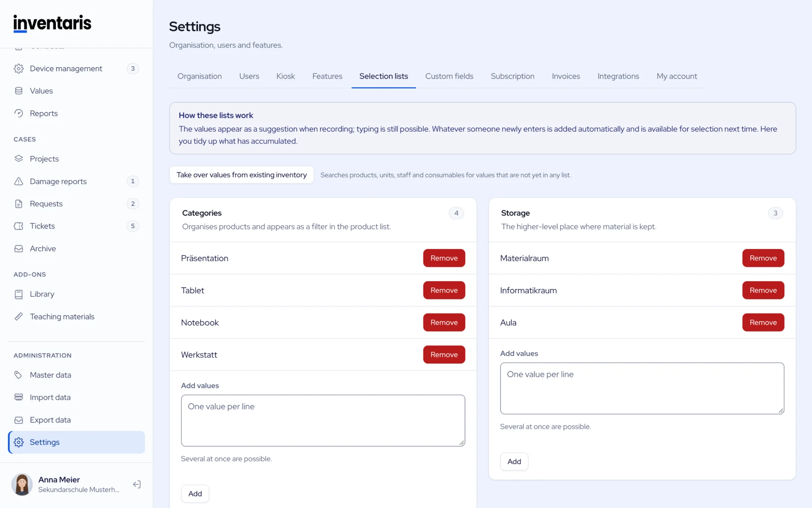
Task: Click Take over values from existing inventory
Action: click(x=241, y=175)
